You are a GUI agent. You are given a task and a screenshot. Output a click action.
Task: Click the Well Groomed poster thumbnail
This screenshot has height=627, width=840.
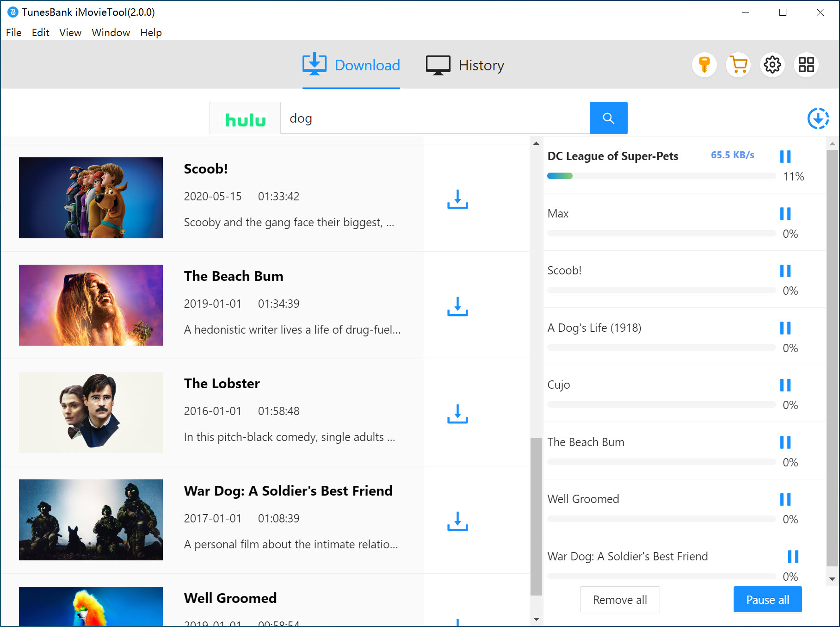(91, 606)
